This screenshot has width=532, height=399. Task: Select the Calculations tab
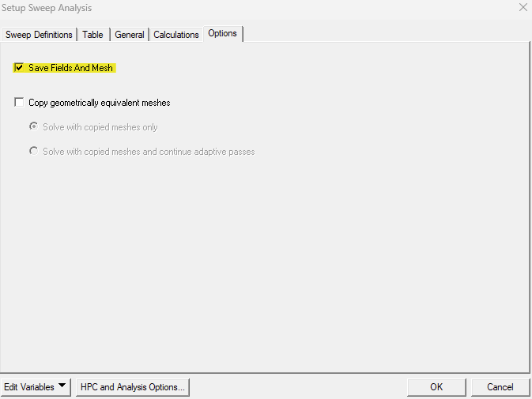click(176, 35)
